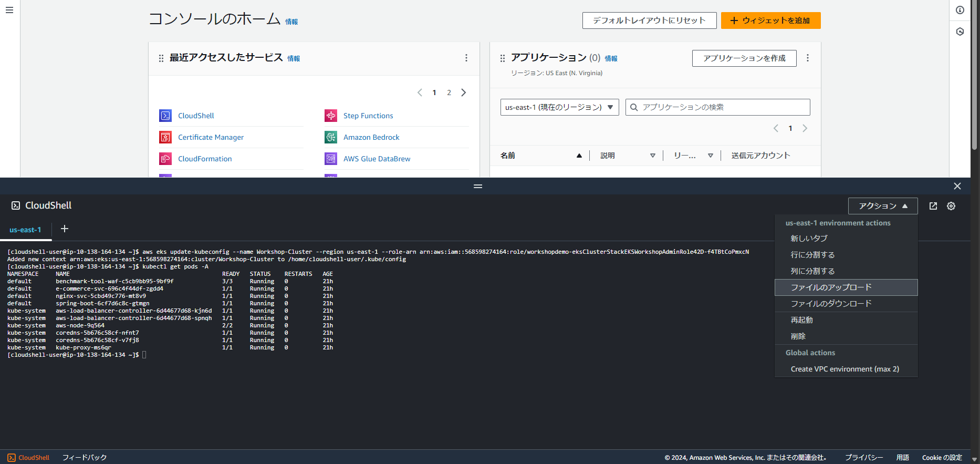
Task: Open recently visited services widget options menu
Action: (466, 58)
